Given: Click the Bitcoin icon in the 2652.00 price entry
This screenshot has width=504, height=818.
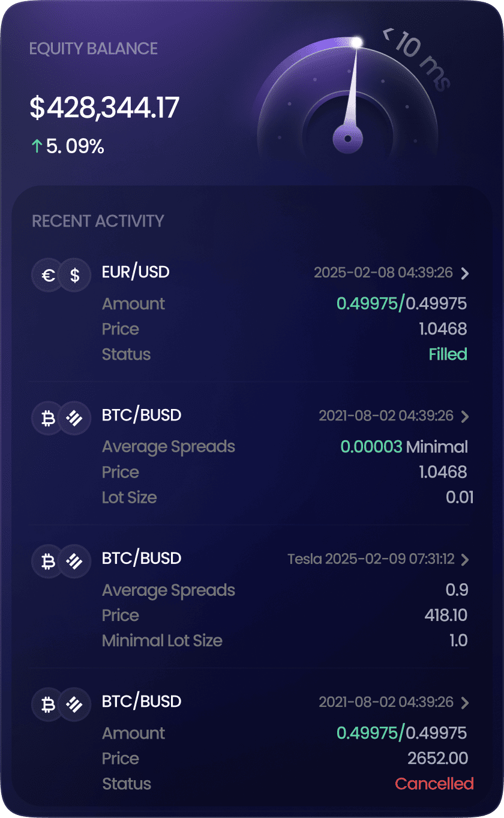Looking at the screenshot, I should (48, 705).
